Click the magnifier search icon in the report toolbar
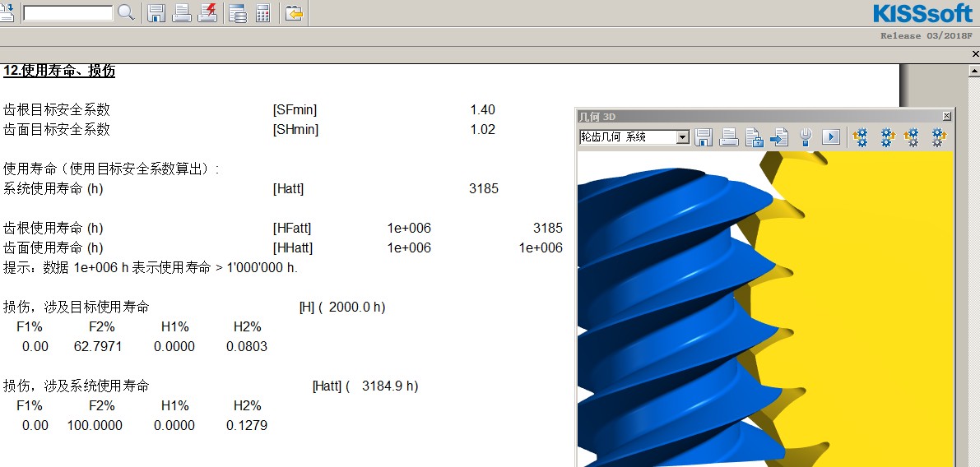 click(126, 12)
